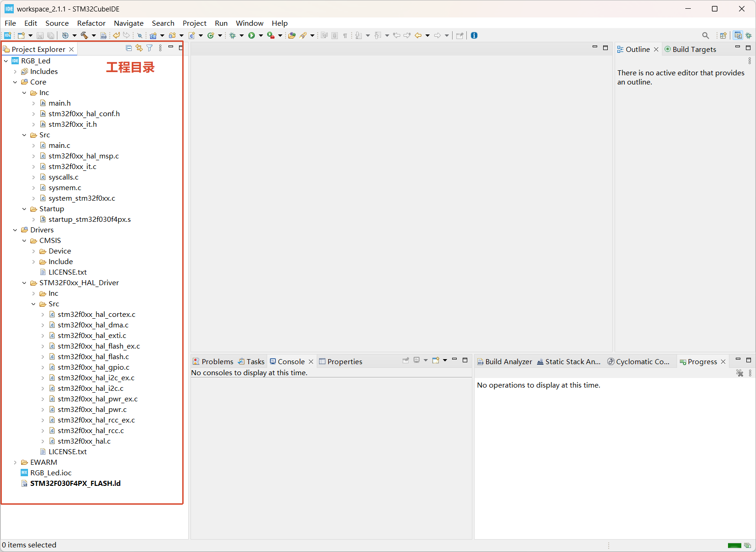This screenshot has height=552, width=756.
Task: Click the binary 010 toolbar icon
Action: (104, 35)
